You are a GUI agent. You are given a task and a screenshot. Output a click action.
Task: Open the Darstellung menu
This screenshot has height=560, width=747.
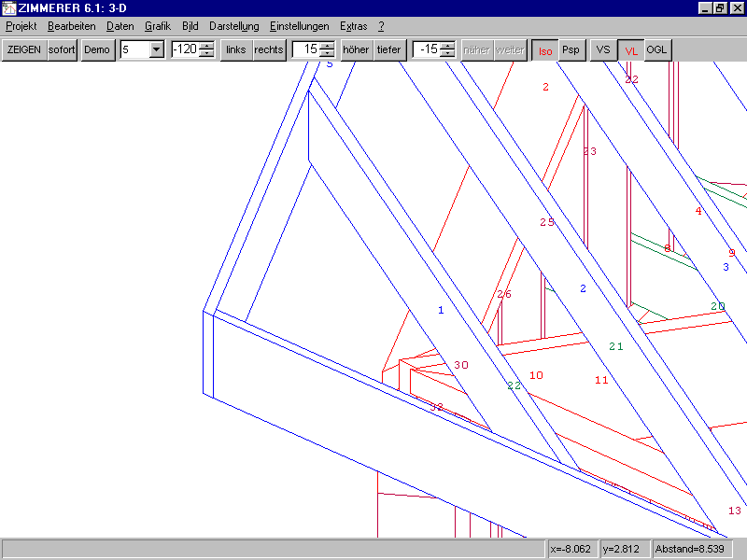pyautogui.click(x=233, y=26)
